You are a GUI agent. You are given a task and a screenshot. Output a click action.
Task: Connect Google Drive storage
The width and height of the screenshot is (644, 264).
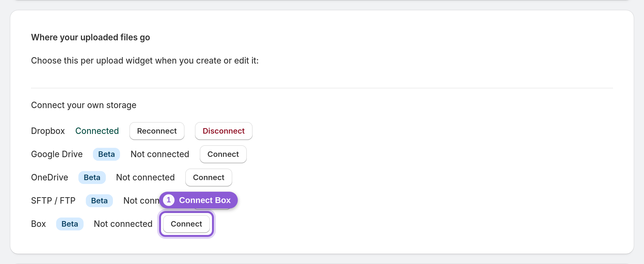pos(223,154)
